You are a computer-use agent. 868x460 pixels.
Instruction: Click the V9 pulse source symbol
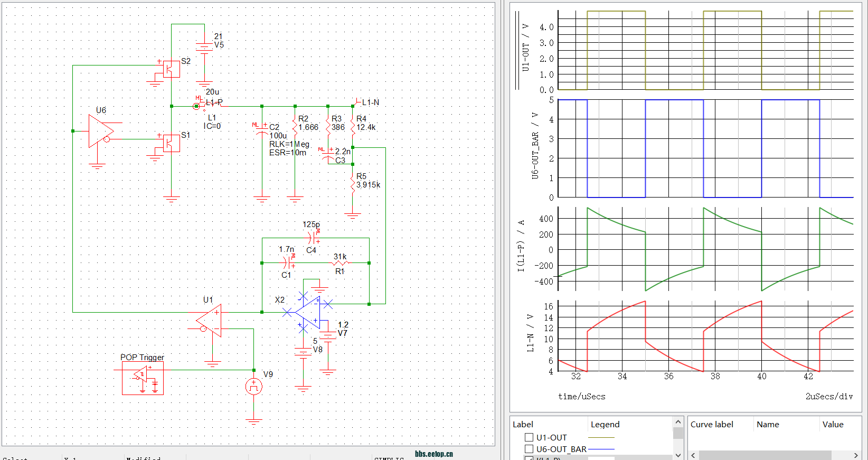click(x=254, y=387)
